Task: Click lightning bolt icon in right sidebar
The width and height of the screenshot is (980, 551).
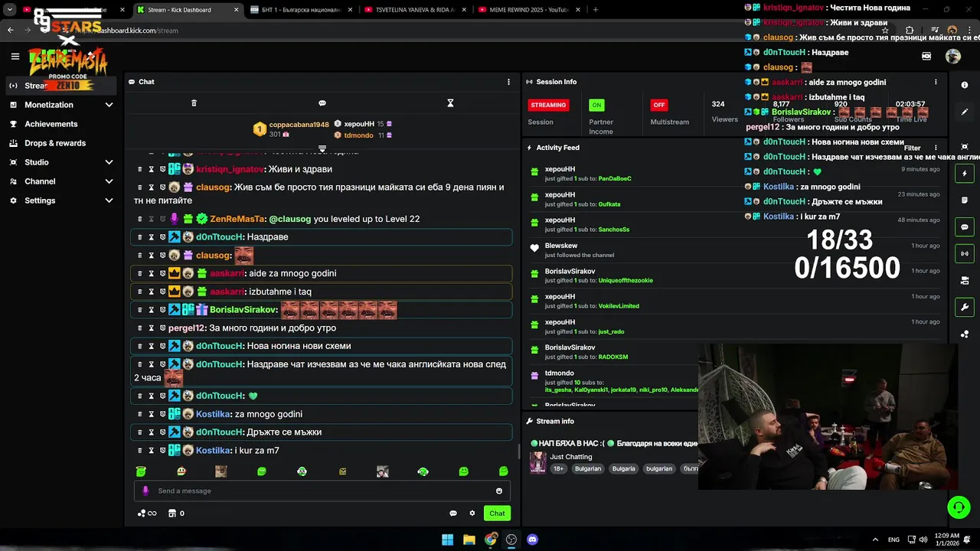Action: click(965, 174)
